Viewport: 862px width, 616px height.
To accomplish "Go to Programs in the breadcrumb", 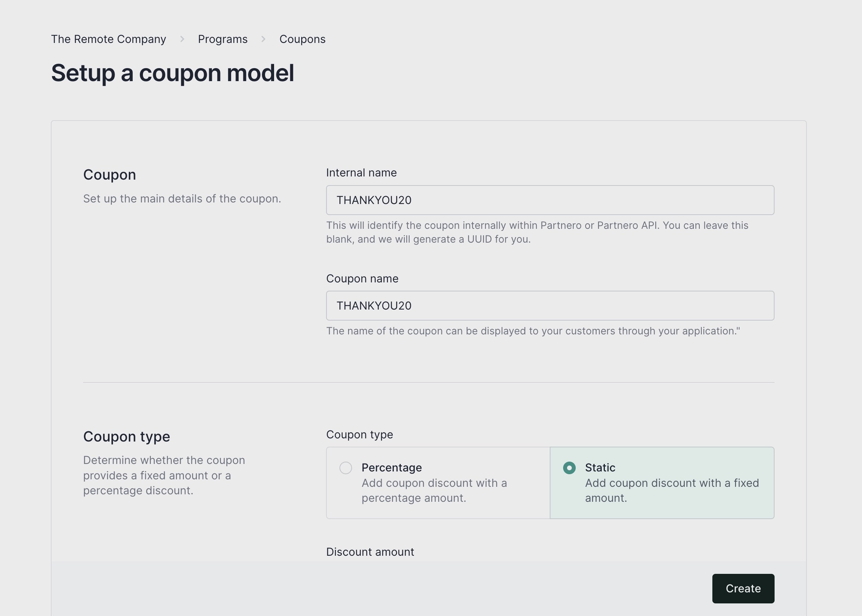I will (222, 39).
